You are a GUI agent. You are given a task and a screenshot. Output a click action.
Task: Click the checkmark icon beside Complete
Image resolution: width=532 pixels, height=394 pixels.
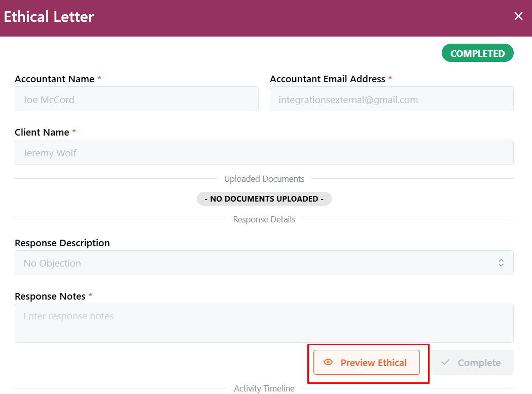(x=446, y=363)
